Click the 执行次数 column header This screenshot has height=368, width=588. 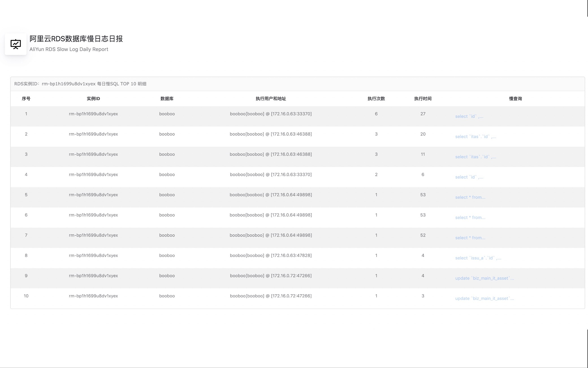(x=376, y=99)
